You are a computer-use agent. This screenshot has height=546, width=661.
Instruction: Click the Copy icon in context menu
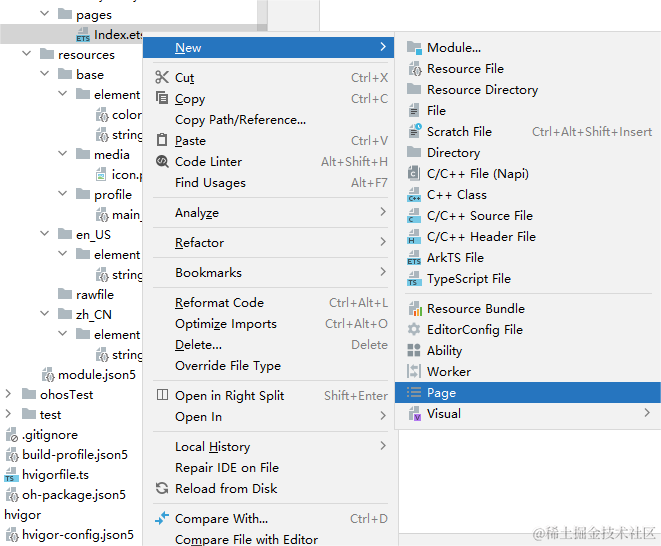pyautogui.click(x=162, y=98)
